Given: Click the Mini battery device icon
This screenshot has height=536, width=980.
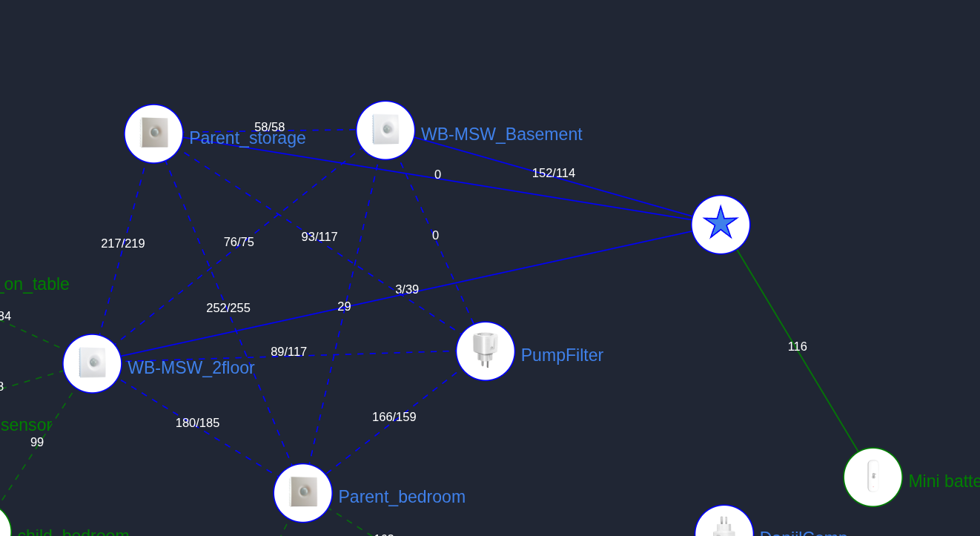Looking at the screenshot, I should [873, 477].
